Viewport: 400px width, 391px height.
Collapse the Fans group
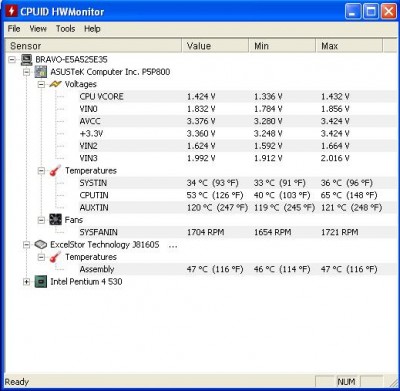(x=41, y=220)
